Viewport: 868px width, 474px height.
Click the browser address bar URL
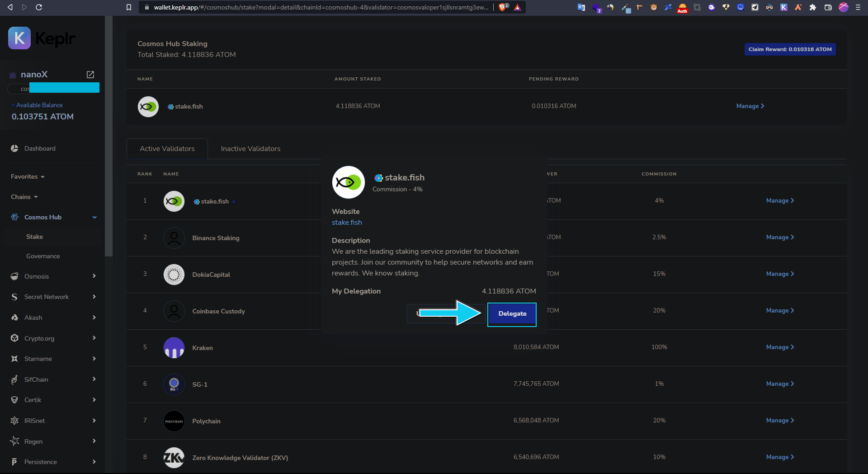(x=321, y=7)
